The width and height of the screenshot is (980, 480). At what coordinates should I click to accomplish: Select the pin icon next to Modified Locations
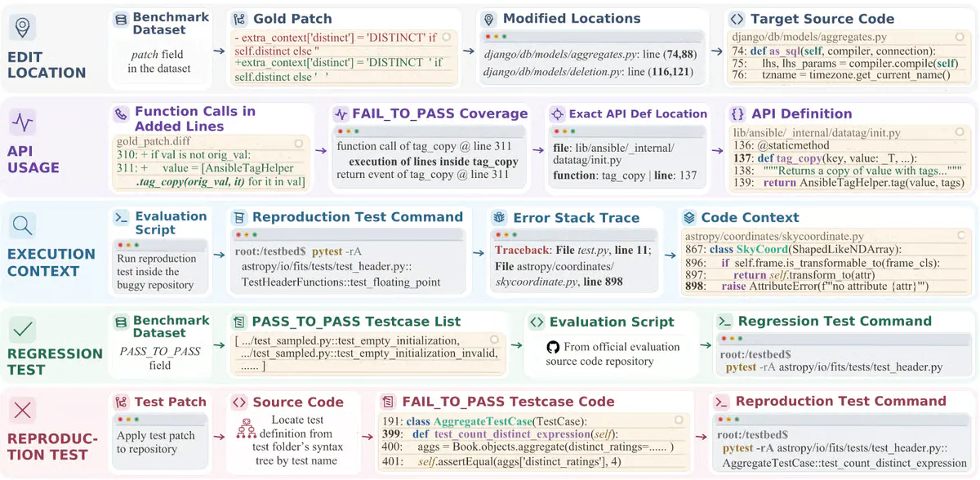(x=489, y=19)
